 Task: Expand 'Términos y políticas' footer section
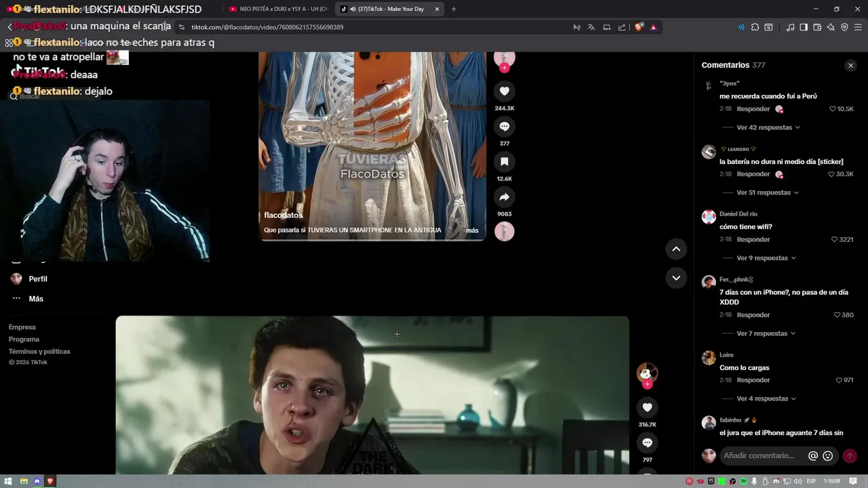coord(39,352)
